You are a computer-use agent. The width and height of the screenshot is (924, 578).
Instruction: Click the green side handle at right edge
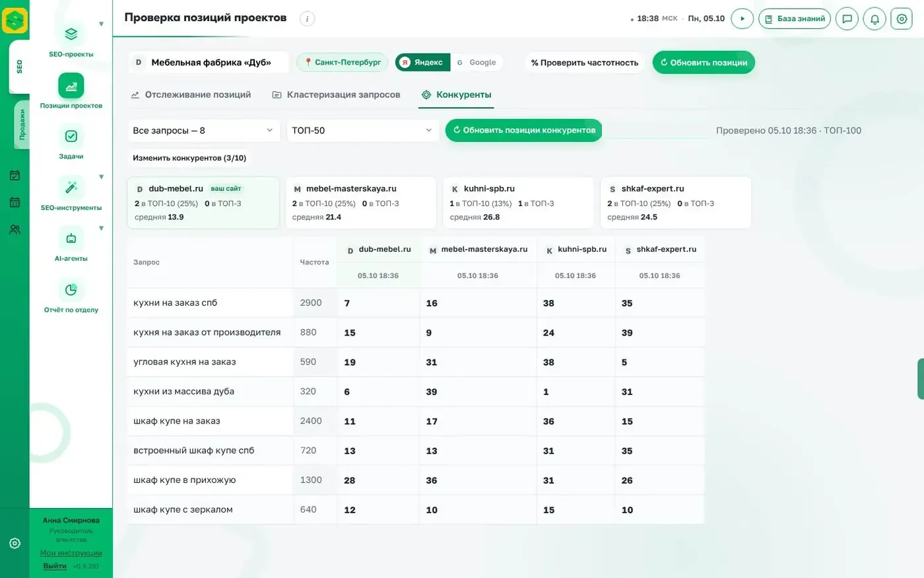(x=921, y=379)
